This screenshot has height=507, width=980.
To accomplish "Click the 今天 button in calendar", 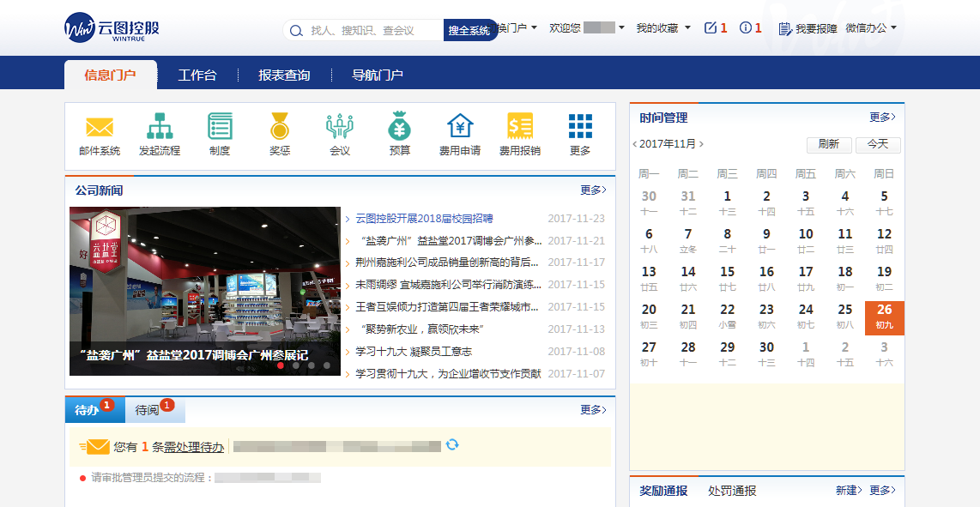I will click(x=877, y=144).
